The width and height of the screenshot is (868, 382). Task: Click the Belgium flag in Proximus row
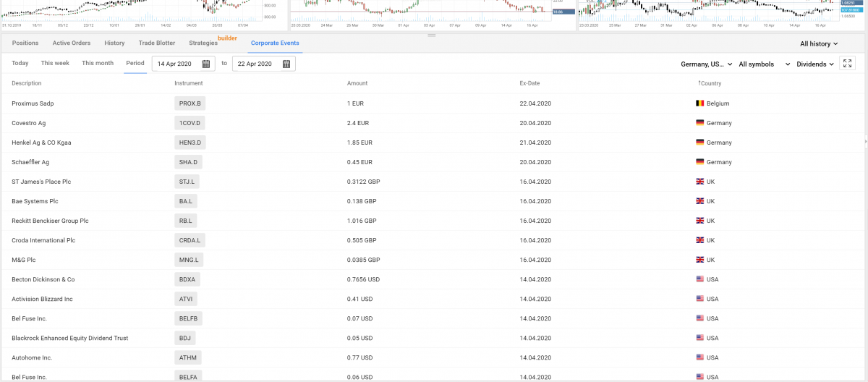tap(699, 103)
